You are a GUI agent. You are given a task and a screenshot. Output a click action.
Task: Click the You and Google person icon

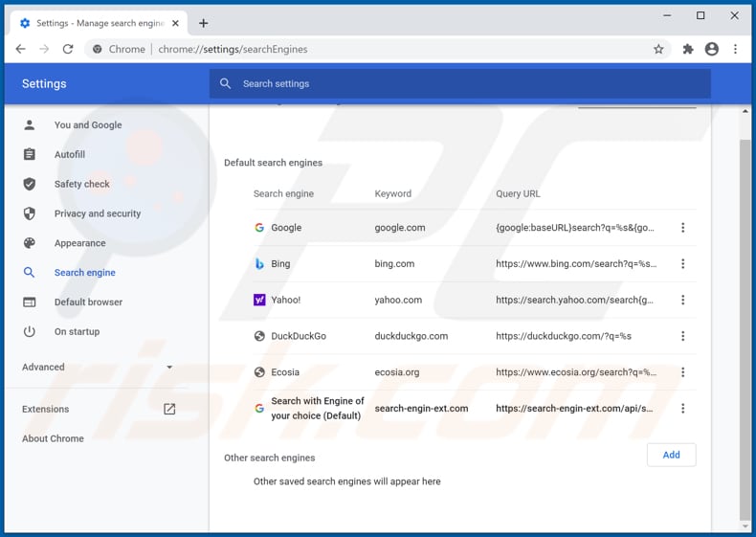coord(30,125)
